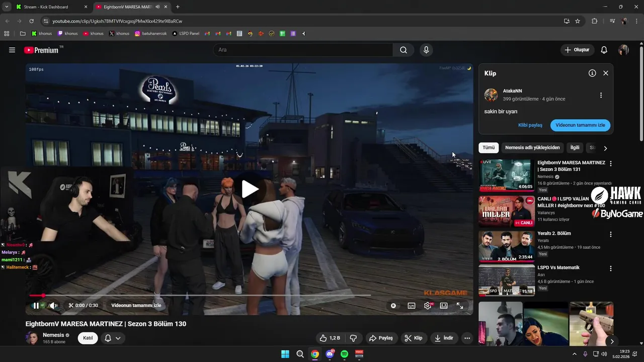Start voice search with microphone icon
644x362 pixels.
426,50
